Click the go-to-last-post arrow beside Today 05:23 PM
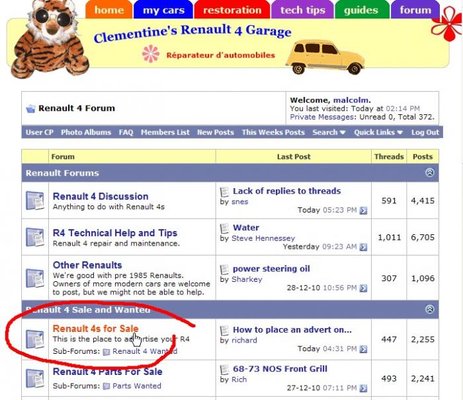The image size is (463, 400). coord(363,211)
